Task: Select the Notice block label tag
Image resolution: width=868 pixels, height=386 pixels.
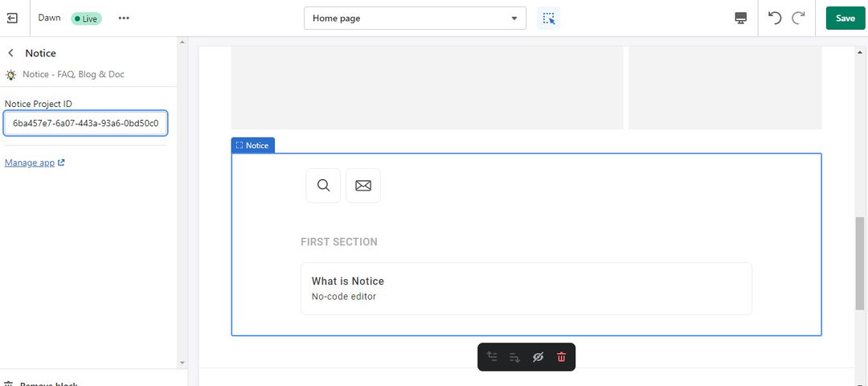Action: coord(253,145)
